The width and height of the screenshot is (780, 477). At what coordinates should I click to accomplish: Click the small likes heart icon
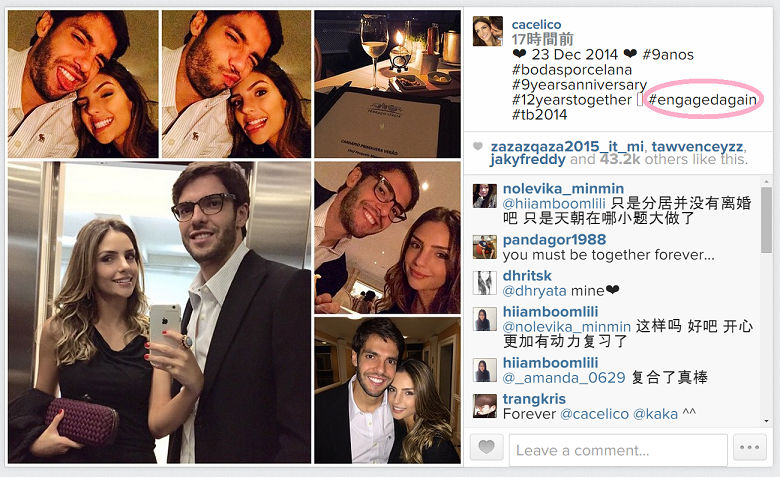point(478,146)
